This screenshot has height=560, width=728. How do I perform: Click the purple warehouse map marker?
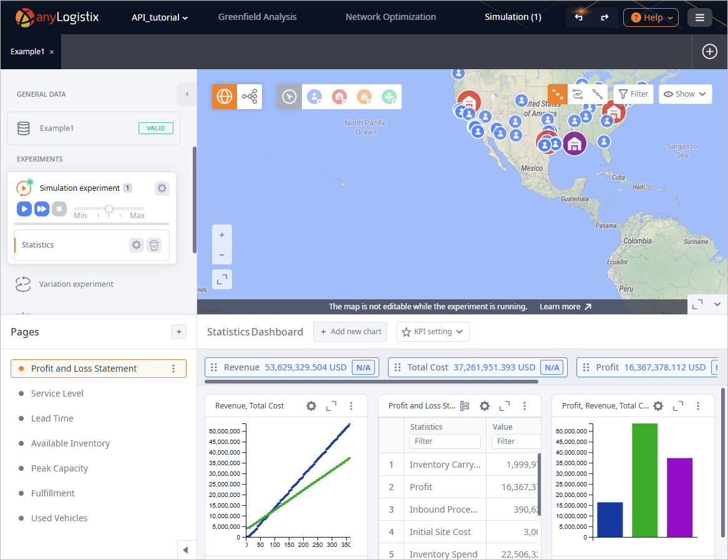575,144
